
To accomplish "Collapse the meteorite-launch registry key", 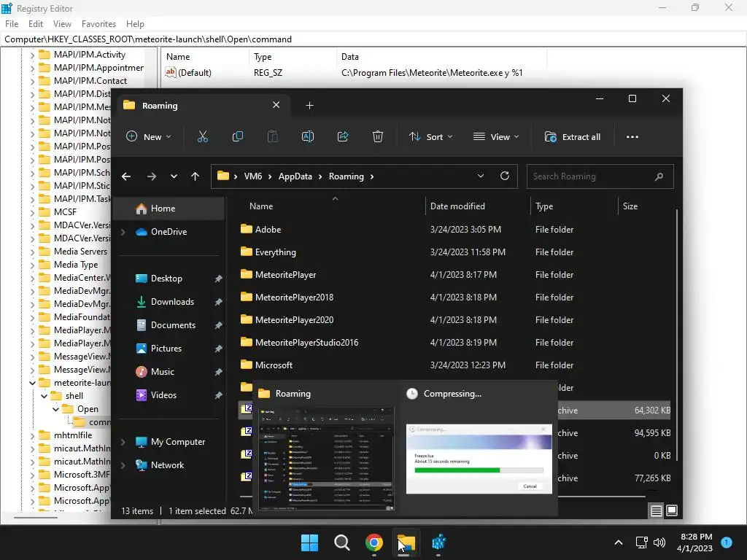I will 32,383.
